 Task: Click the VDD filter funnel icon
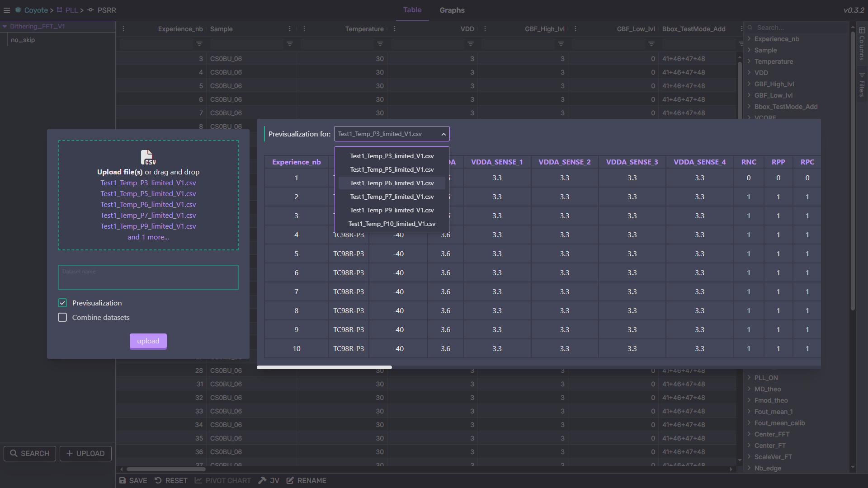pyautogui.click(x=471, y=44)
